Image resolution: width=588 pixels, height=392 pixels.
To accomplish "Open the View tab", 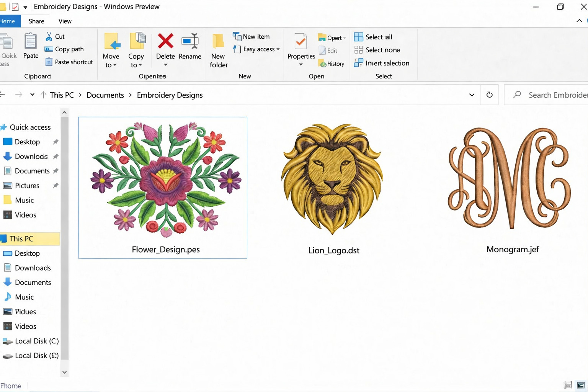I will [65, 21].
